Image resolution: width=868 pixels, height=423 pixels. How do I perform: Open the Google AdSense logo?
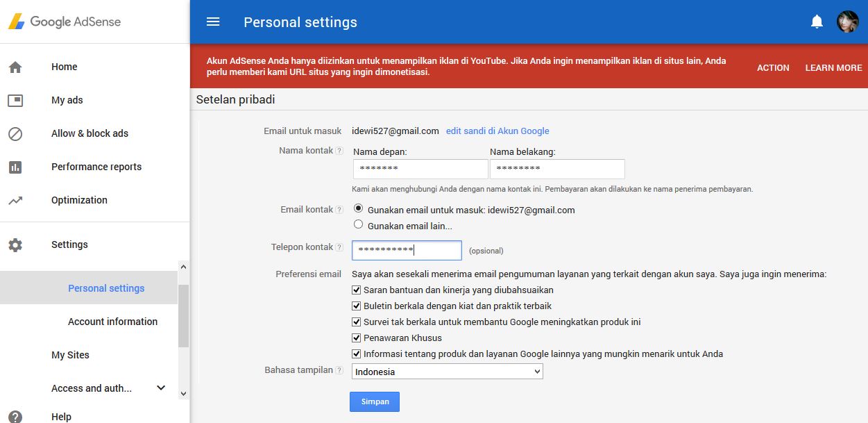[x=65, y=22]
